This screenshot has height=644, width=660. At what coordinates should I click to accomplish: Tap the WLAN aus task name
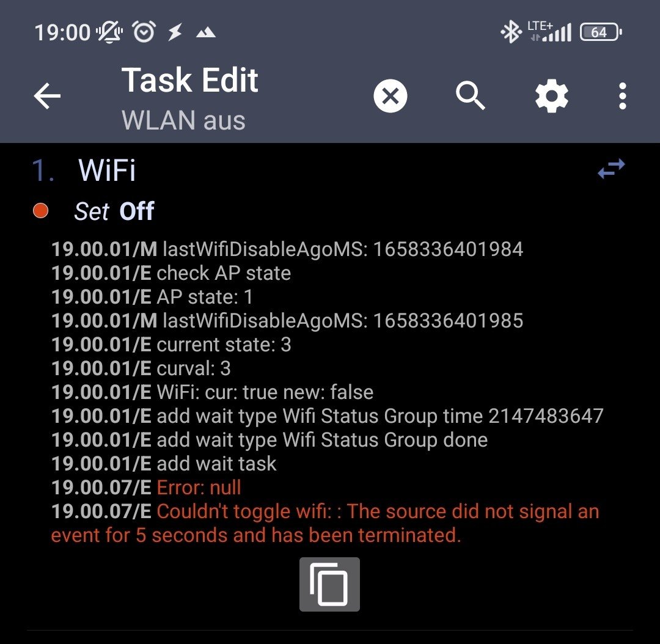pyautogui.click(x=183, y=120)
